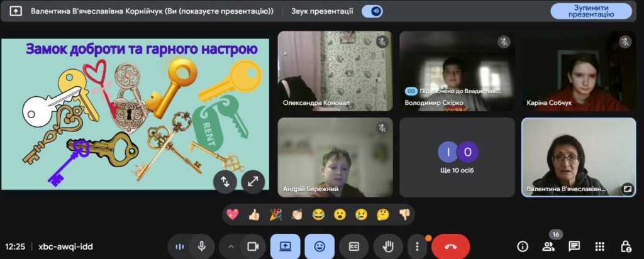Image resolution: width=644 pixels, height=259 pixels.
Task: Open host controls lock icon
Action: [625, 246]
